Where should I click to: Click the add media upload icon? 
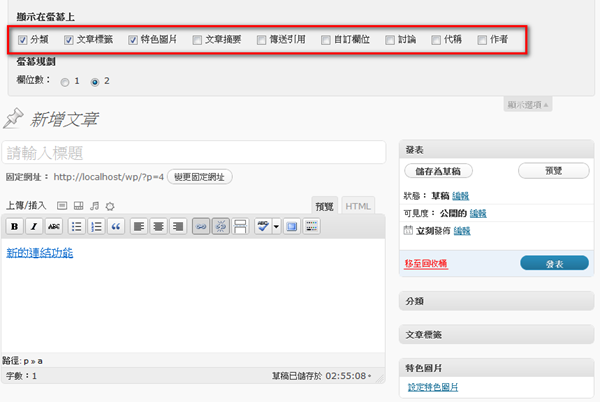[x=110, y=207]
